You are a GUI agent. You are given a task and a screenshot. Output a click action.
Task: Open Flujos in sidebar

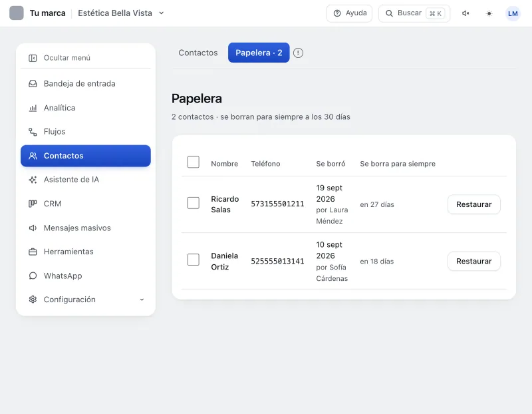coord(86,131)
